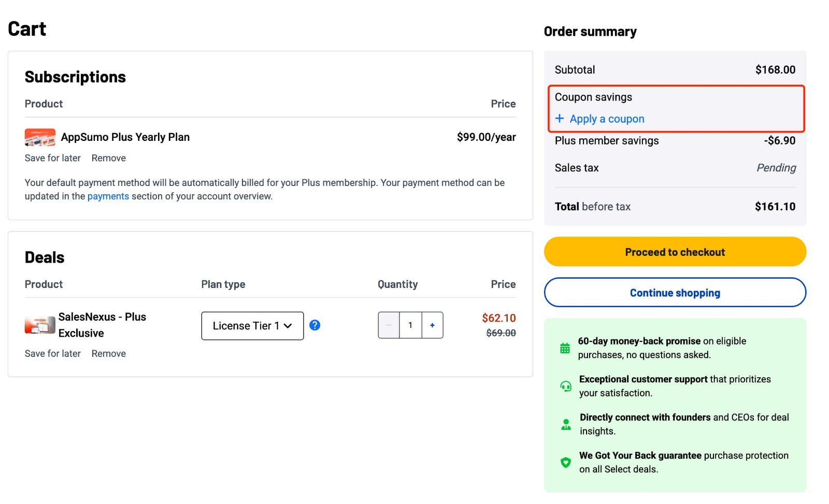Decrease SalesNexus quantity with minus button
Viewport: 829px width, 504px height.
point(389,325)
